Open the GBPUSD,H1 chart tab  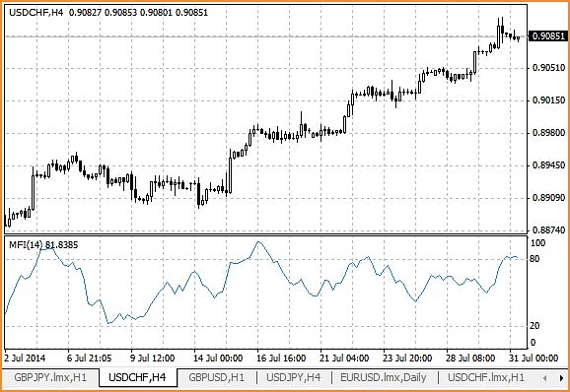[x=217, y=377]
